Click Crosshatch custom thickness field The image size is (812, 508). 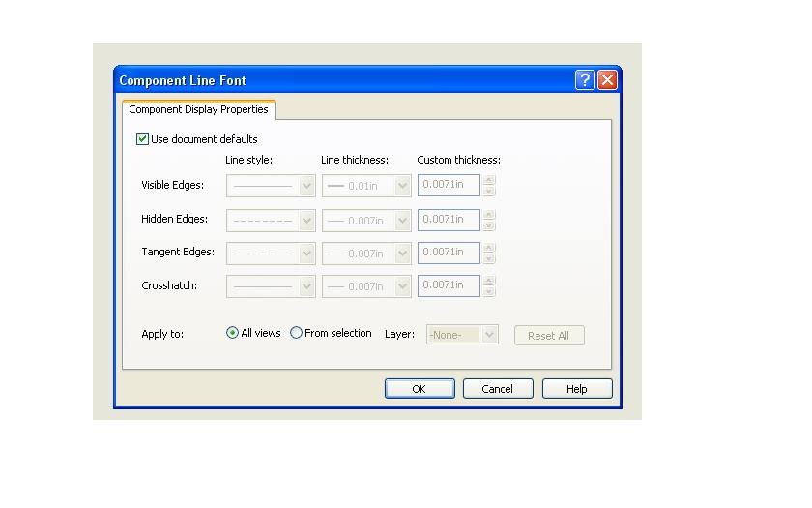click(x=449, y=285)
